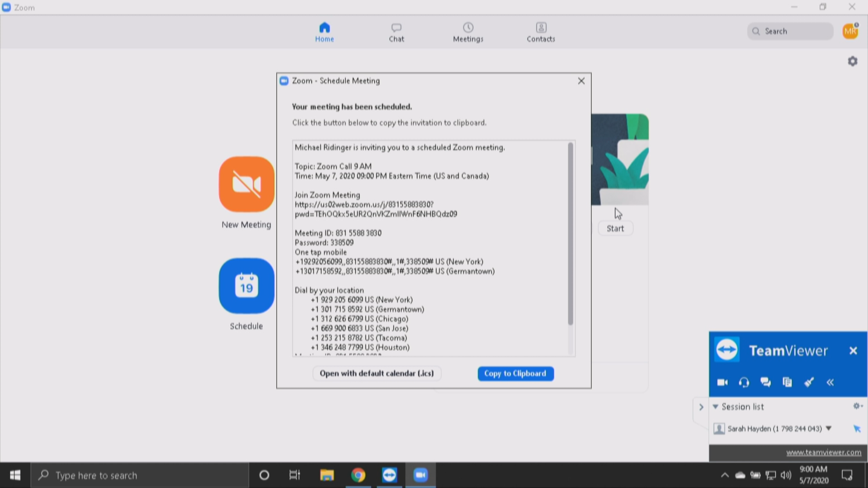Copy the invitation with Copy to Clipboard
Viewport: 868px width, 488px height.
[x=515, y=374]
